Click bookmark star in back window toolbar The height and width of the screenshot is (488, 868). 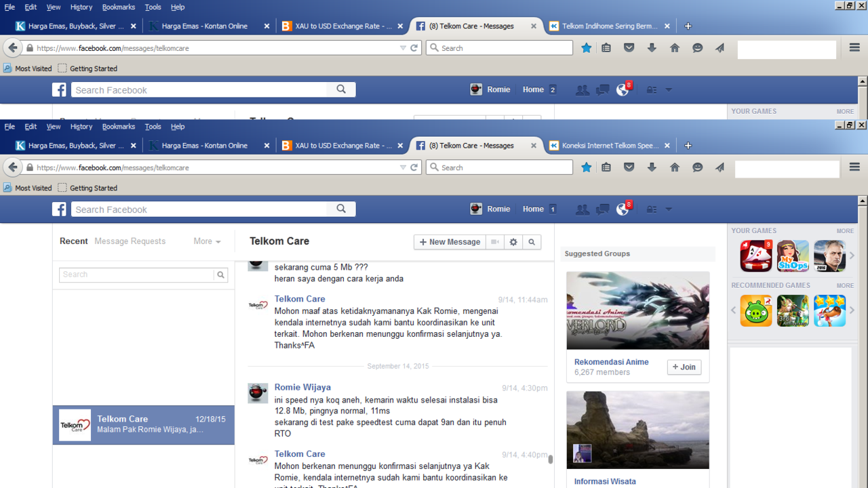[587, 48]
